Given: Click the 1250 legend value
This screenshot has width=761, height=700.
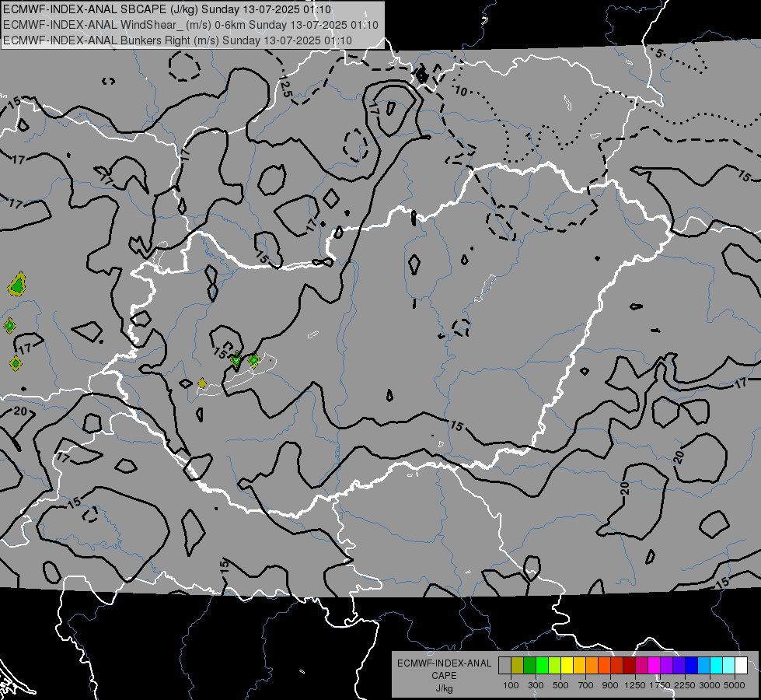Looking at the screenshot, I should pyautogui.click(x=635, y=685).
